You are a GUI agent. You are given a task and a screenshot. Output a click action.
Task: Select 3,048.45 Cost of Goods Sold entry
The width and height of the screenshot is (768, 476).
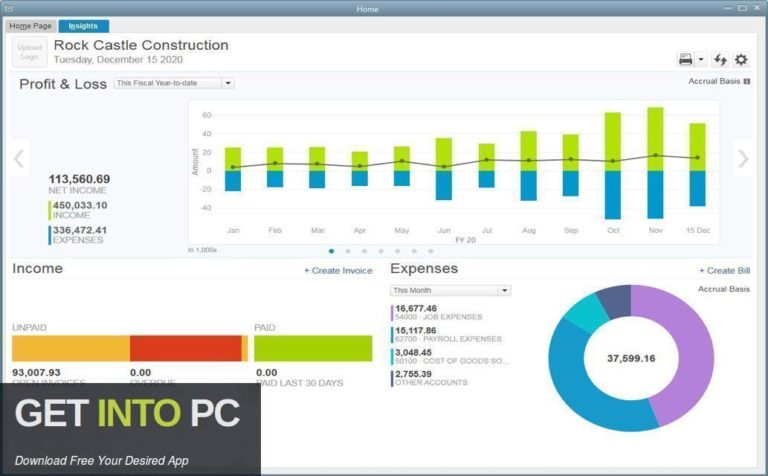click(450, 357)
